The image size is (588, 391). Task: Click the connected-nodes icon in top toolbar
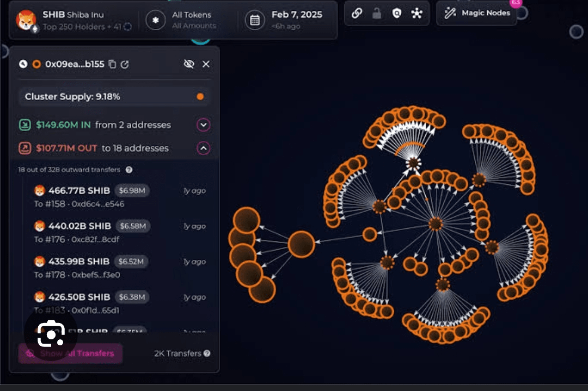(x=416, y=14)
